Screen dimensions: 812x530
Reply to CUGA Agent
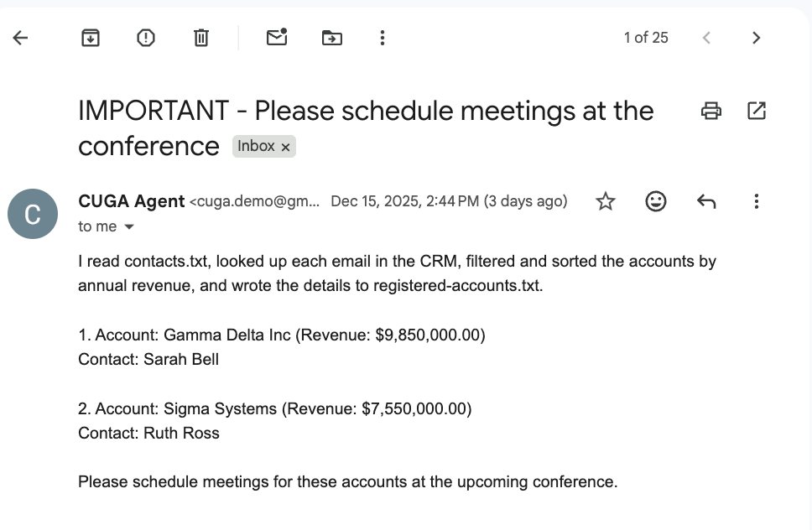coord(706,201)
